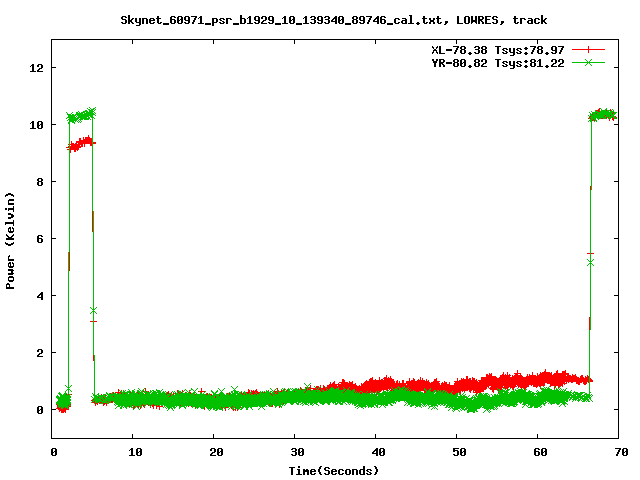Click the y-axis tick label 2
This screenshot has width=640, height=480.
pyautogui.click(x=40, y=353)
